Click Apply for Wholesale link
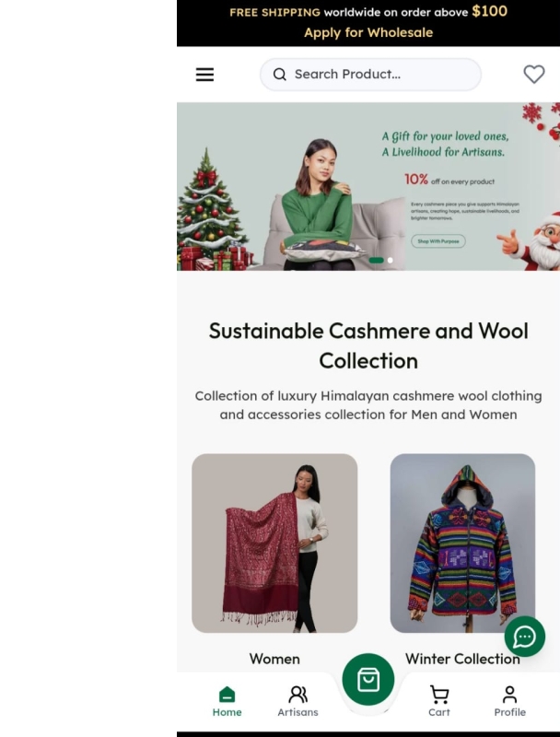560x737 pixels. (368, 32)
